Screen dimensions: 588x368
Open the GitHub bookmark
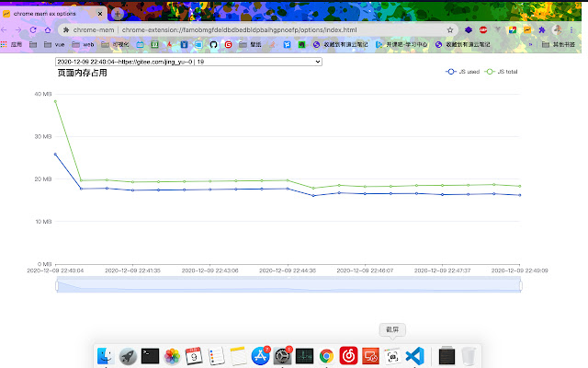213,45
